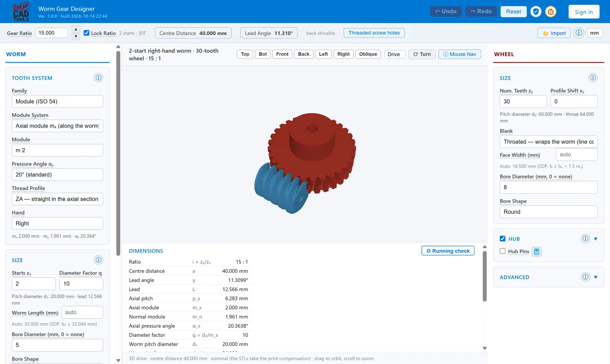Open the bug report icon
Screen dimensions: 610x364
551,12
